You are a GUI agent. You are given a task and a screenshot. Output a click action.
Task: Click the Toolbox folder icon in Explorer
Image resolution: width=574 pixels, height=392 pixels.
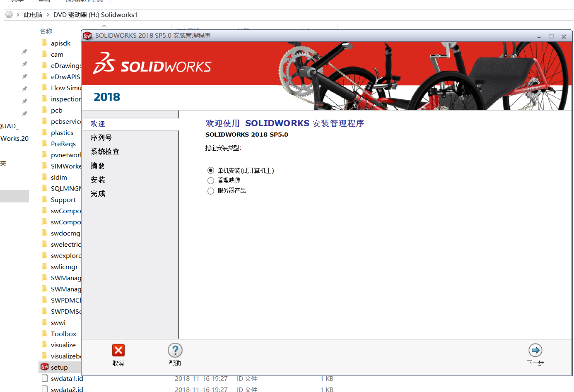[44, 333]
